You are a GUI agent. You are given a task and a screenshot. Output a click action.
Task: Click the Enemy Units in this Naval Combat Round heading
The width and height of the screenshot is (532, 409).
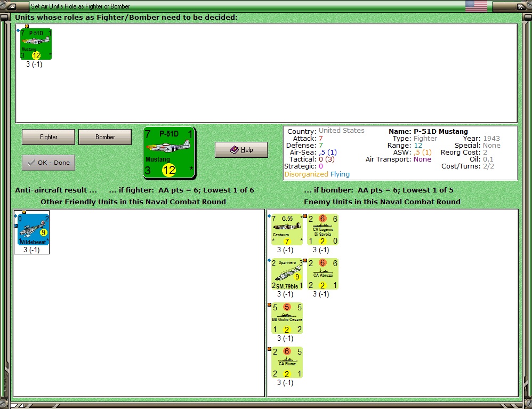click(x=382, y=202)
